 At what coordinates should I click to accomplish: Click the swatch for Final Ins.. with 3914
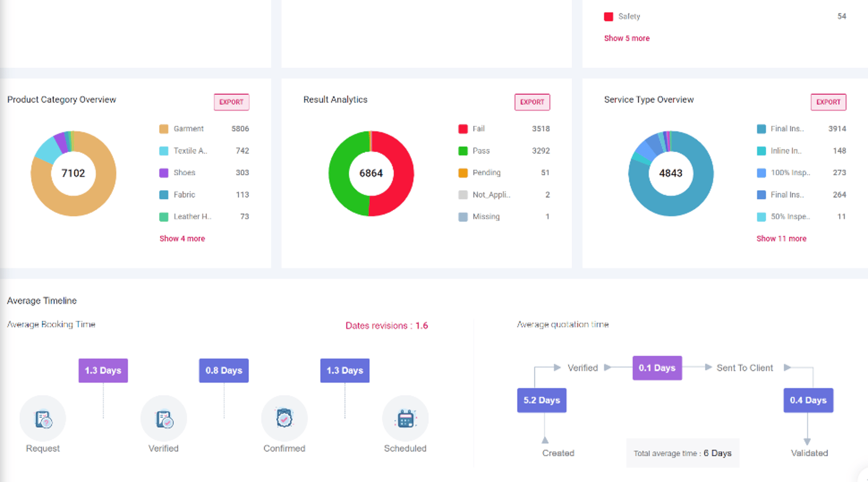[x=761, y=129]
